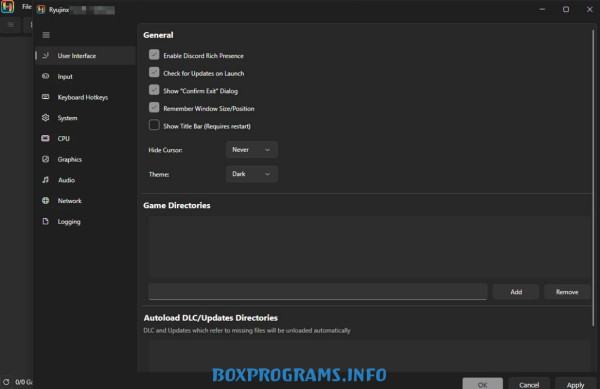600x389 pixels.
Task: Enable Show Title Bar (Requires restart) checkbox
Action: (x=154, y=125)
